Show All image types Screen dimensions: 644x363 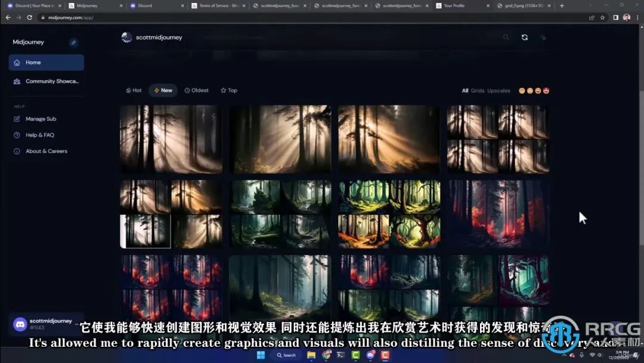[465, 91]
